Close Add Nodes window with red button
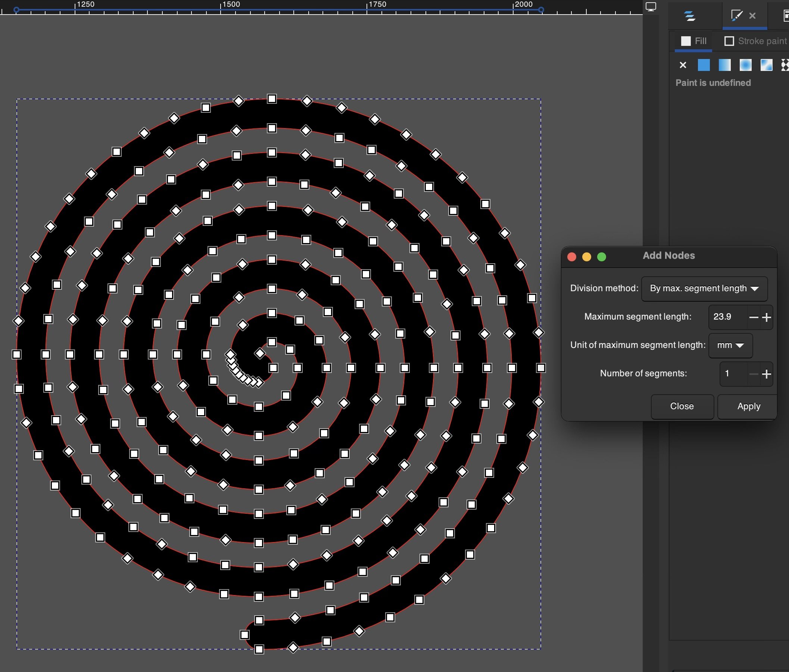 571,257
